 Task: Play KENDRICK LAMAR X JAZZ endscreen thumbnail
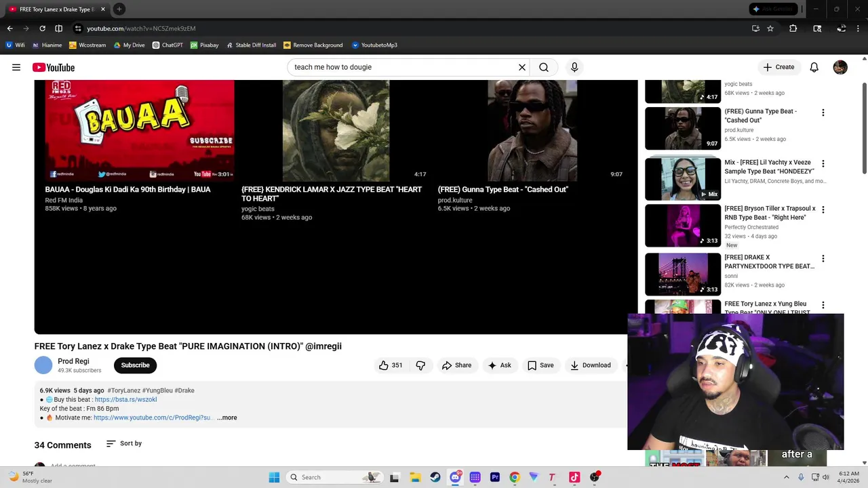(336, 131)
